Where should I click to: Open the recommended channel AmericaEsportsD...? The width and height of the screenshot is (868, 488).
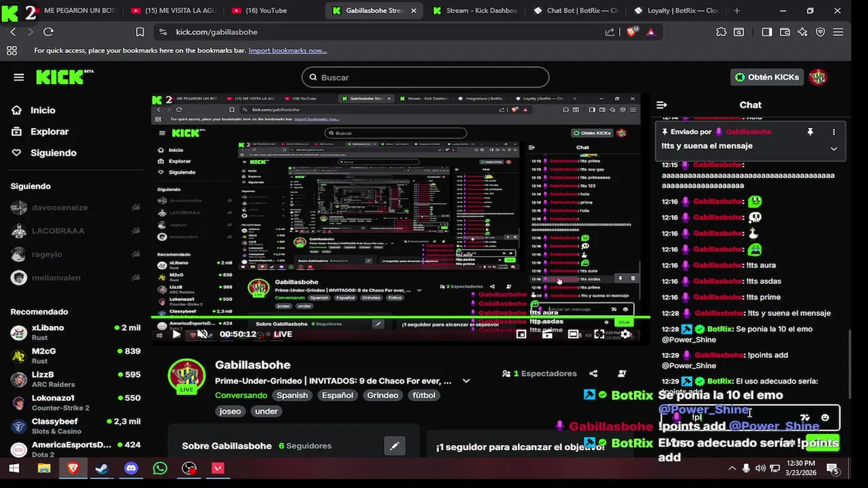pyautogui.click(x=75, y=449)
